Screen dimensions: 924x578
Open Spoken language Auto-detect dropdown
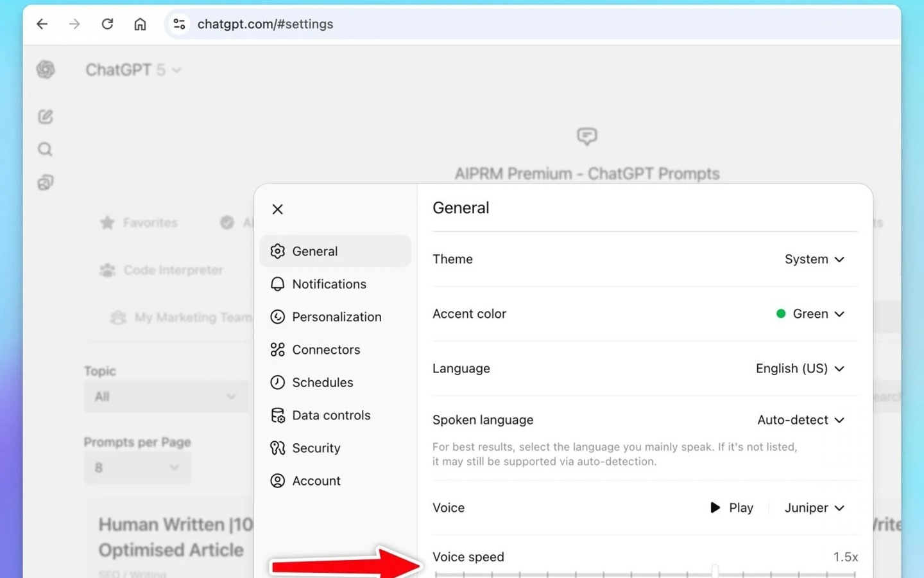801,420
